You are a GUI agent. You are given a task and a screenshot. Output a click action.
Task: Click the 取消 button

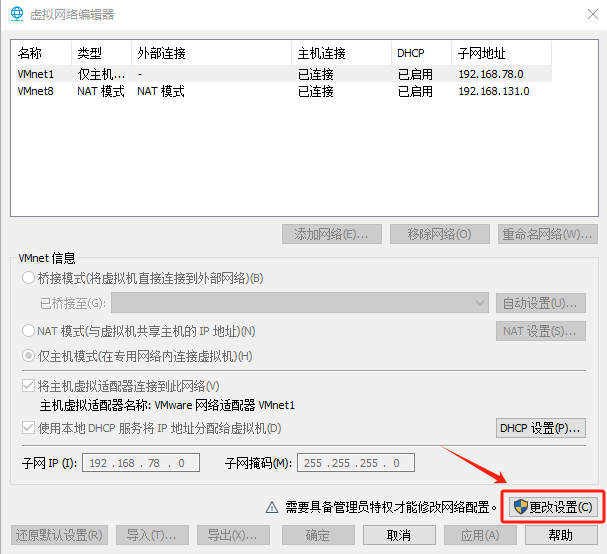point(399,535)
